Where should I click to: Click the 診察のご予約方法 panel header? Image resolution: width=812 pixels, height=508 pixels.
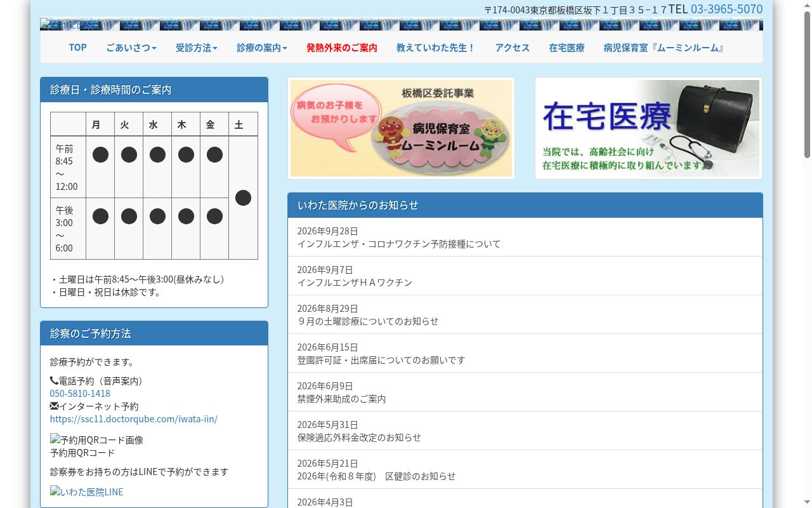[154, 333]
